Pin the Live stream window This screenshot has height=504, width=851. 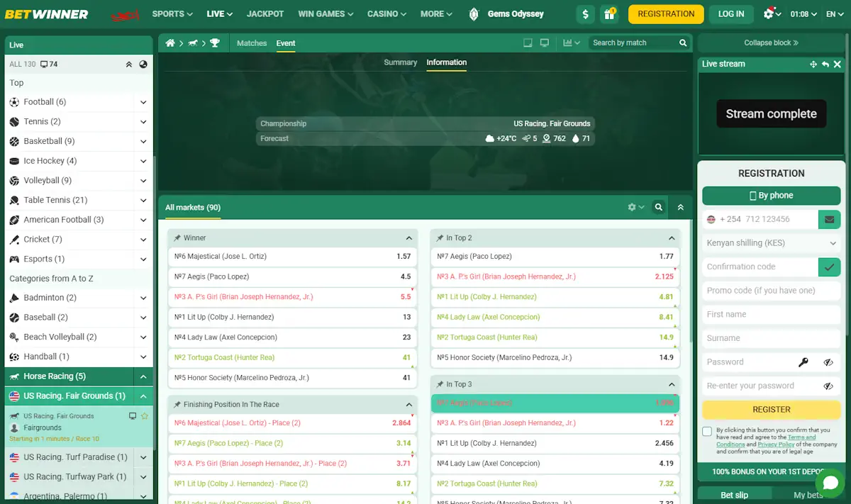[813, 64]
